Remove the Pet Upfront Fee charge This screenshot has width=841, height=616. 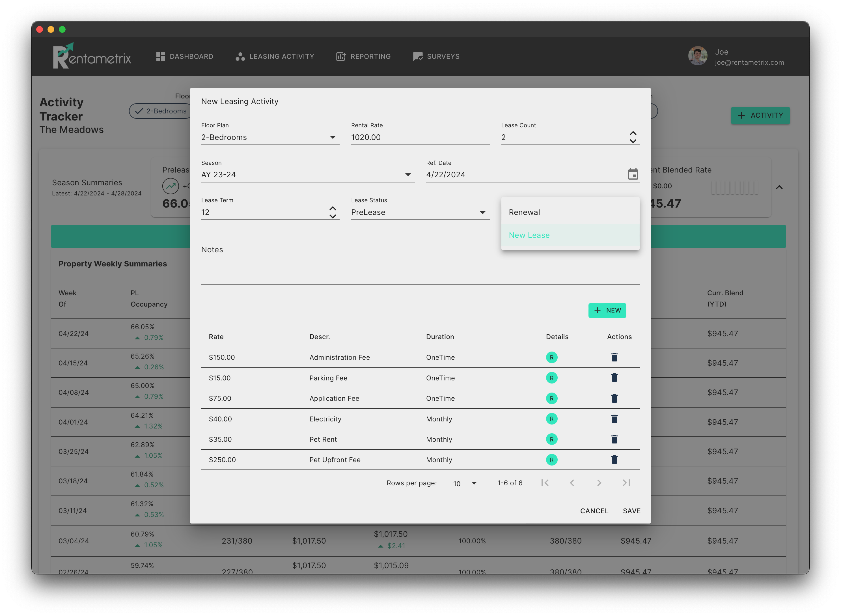[x=614, y=459]
